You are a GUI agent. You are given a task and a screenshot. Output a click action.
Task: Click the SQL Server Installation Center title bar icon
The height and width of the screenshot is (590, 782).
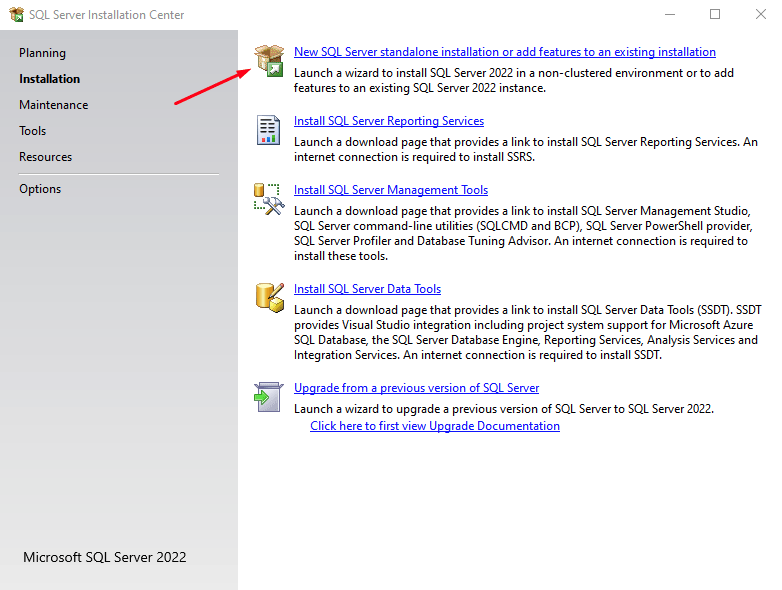click(16, 14)
